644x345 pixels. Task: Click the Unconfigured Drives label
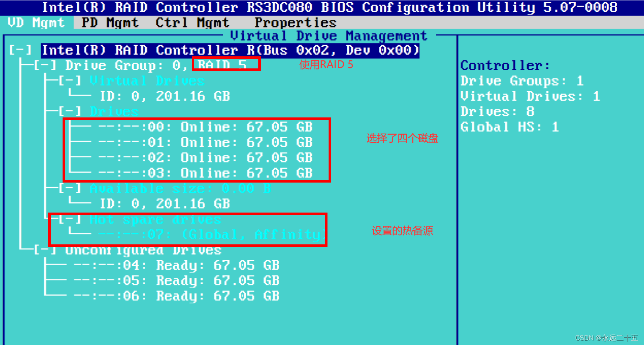(x=143, y=251)
